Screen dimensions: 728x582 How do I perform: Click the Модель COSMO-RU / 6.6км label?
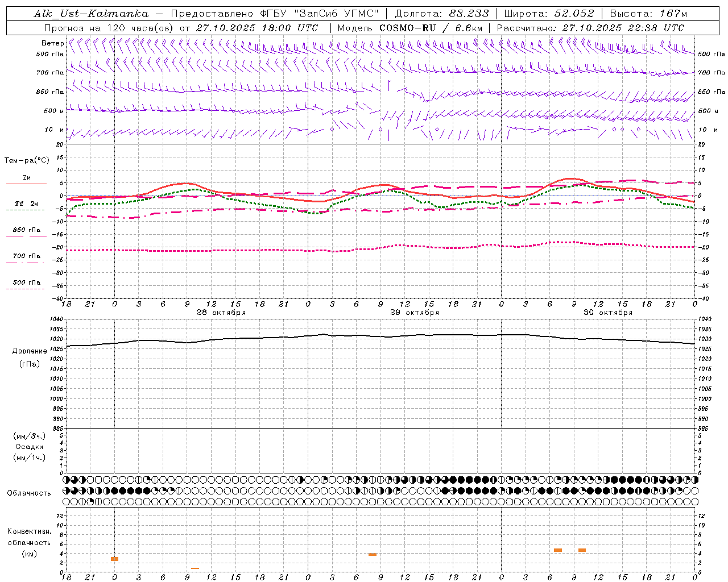pyautogui.click(x=409, y=27)
